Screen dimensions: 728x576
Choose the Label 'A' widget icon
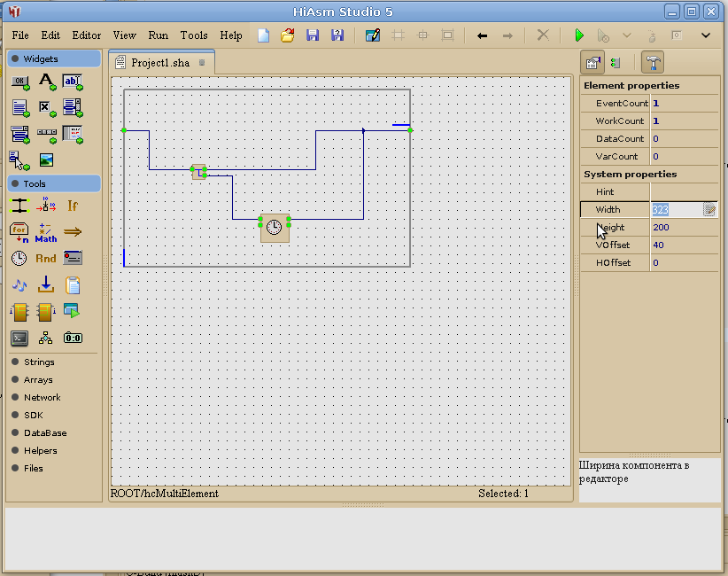(x=46, y=82)
